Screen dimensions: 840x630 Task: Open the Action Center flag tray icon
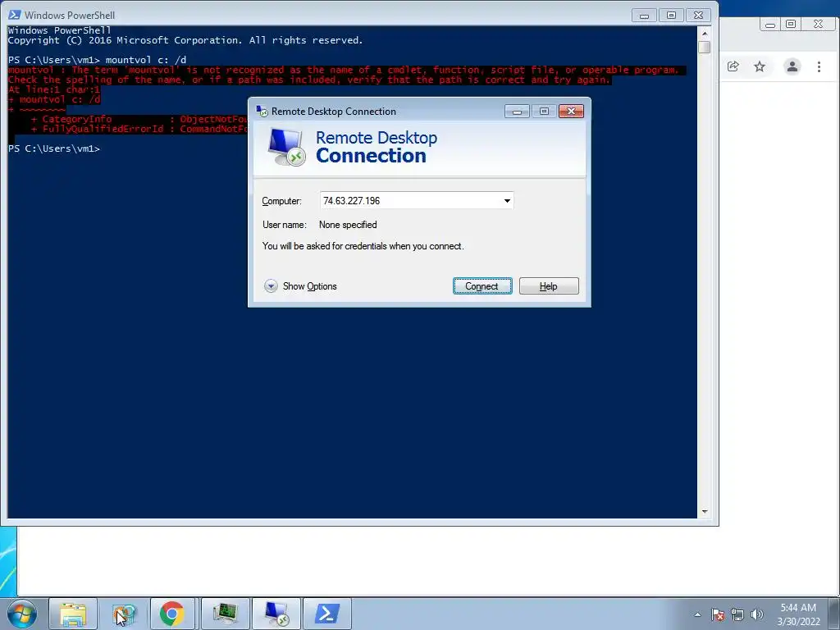pos(717,614)
